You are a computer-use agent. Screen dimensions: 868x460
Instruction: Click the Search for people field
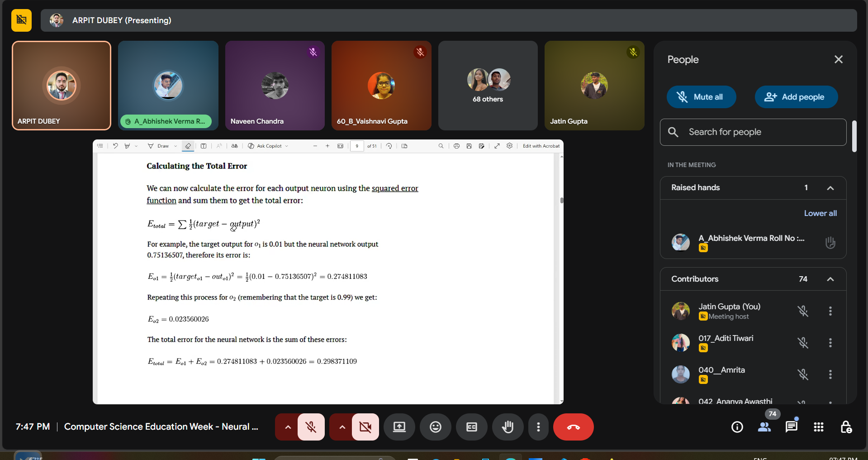pyautogui.click(x=753, y=132)
